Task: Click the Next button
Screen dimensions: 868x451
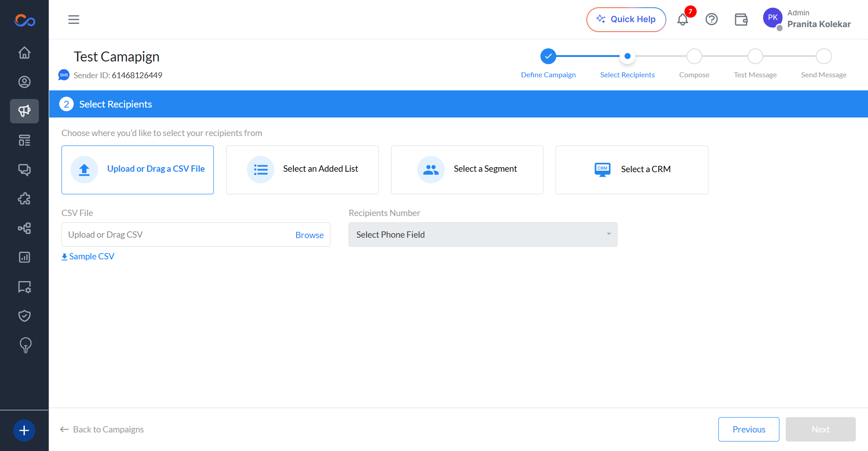Action: (x=821, y=429)
